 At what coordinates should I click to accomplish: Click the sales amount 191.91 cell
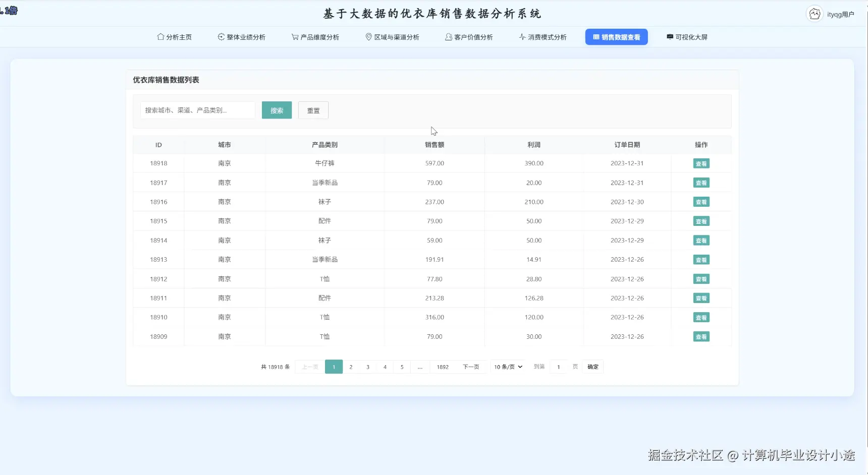pos(435,260)
